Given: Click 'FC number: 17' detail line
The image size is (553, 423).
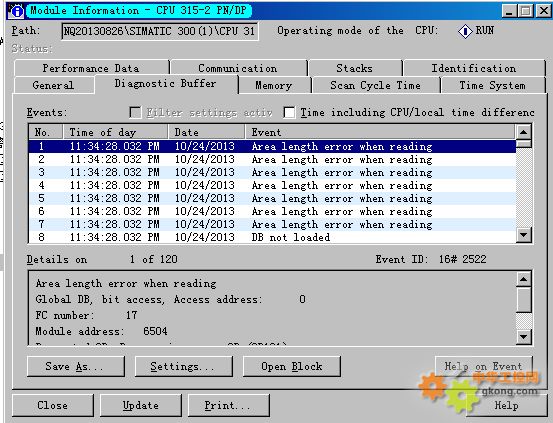Looking at the screenshot, I should 86,315.
